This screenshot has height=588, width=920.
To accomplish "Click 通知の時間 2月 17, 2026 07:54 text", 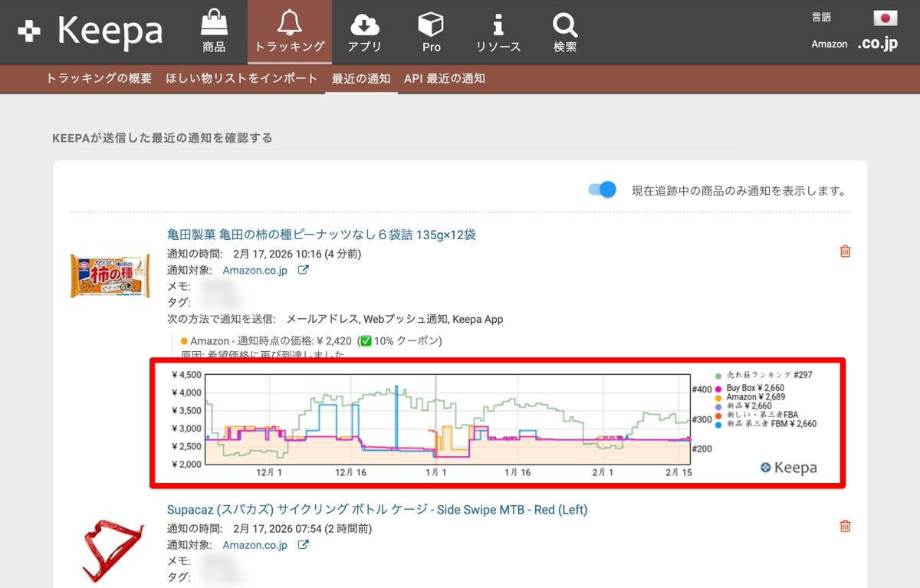I will 270,529.
